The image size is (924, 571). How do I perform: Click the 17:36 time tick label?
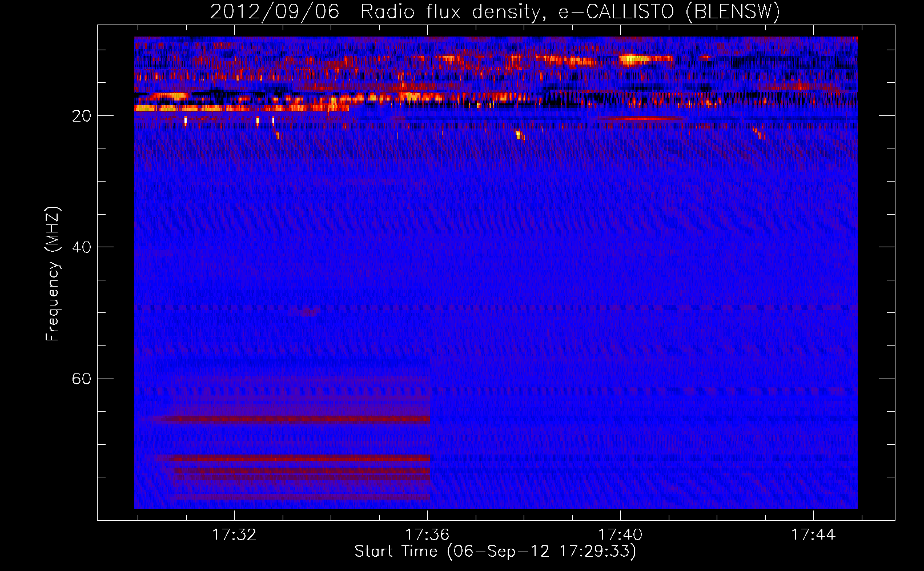coord(427,535)
